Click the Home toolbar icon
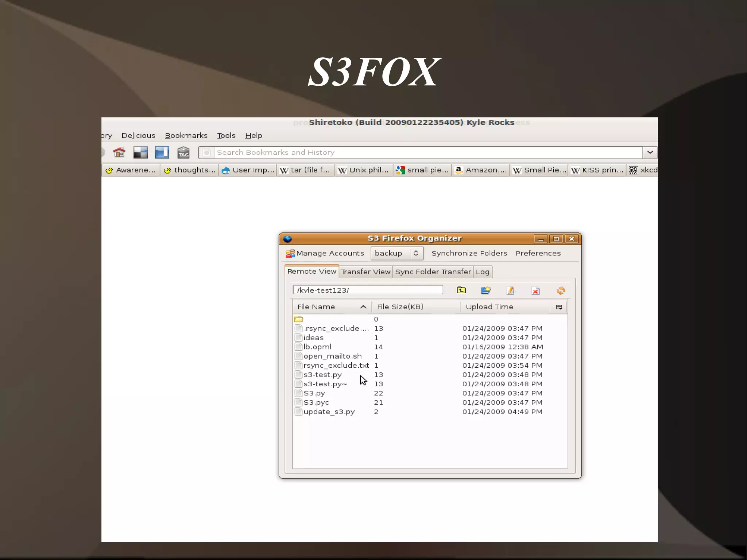Image resolution: width=747 pixels, height=560 pixels. pos(119,152)
